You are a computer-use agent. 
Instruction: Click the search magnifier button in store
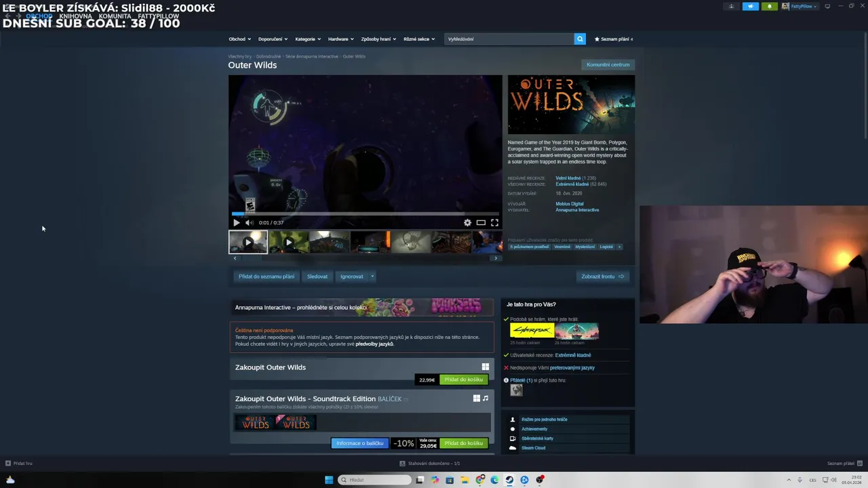point(580,39)
